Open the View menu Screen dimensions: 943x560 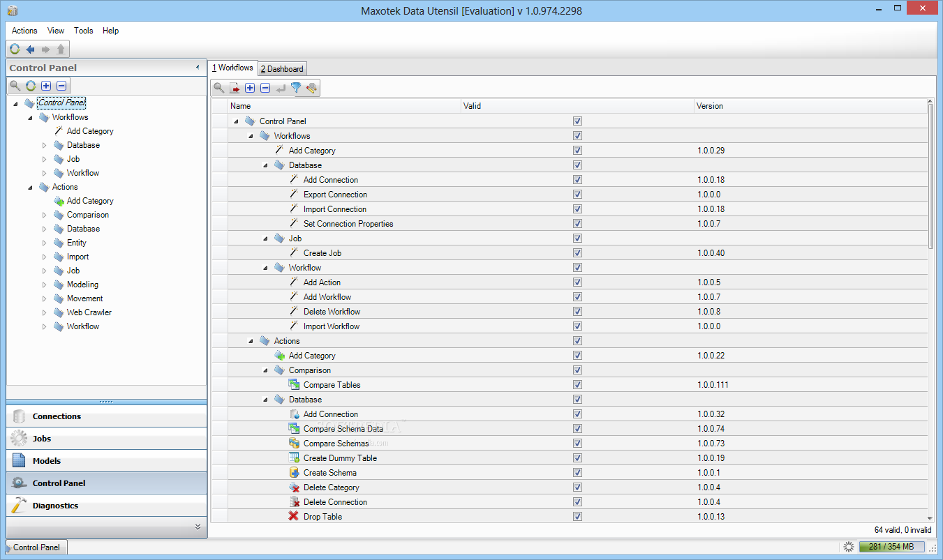coord(56,31)
